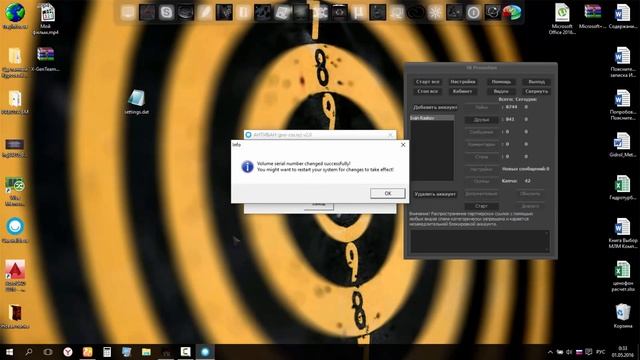Open Task View on taskbar

pyautogui.click(x=48, y=352)
